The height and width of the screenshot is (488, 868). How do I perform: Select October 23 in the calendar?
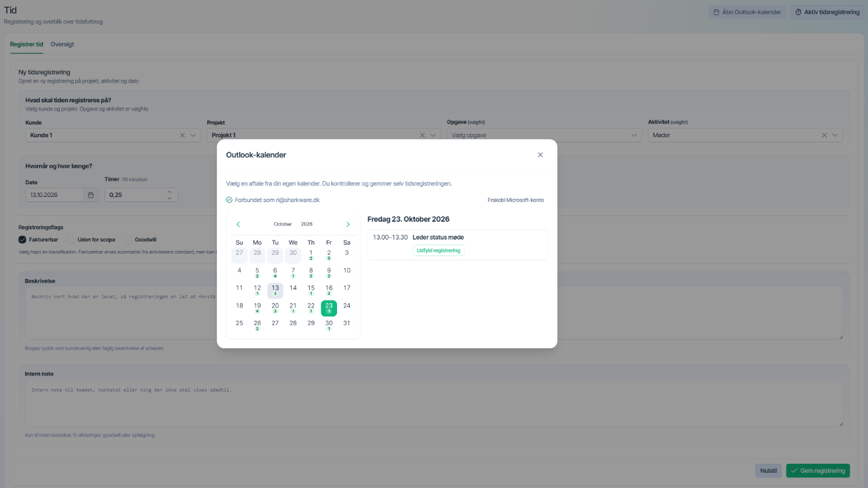329,308
